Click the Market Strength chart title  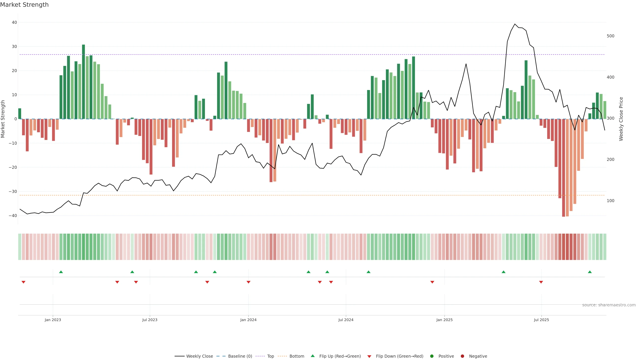[x=24, y=5]
